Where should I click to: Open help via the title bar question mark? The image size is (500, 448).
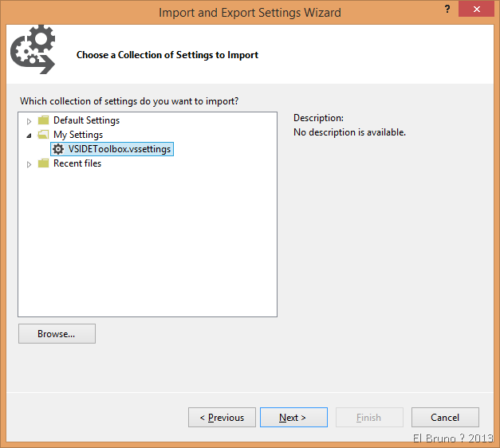[x=443, y=11]
